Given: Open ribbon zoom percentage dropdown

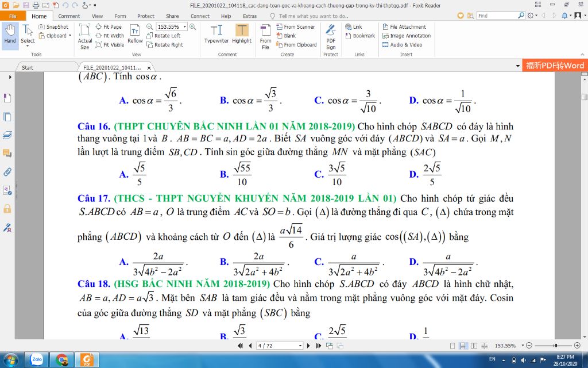Looking at the screenshot, I should click(184, 26).
